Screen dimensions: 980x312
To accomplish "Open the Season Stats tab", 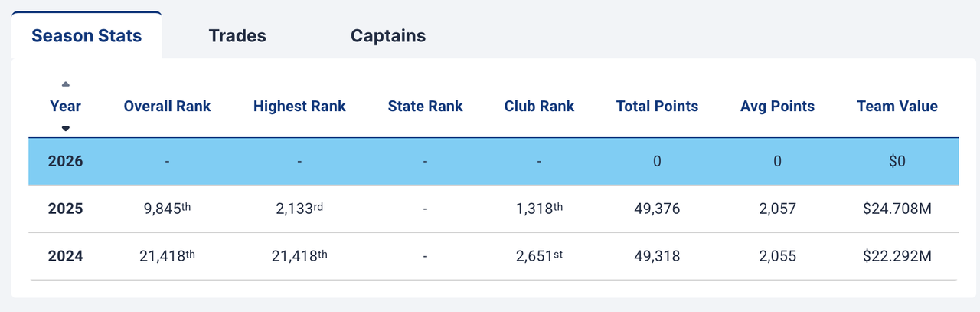I will [x=87, y=36].
